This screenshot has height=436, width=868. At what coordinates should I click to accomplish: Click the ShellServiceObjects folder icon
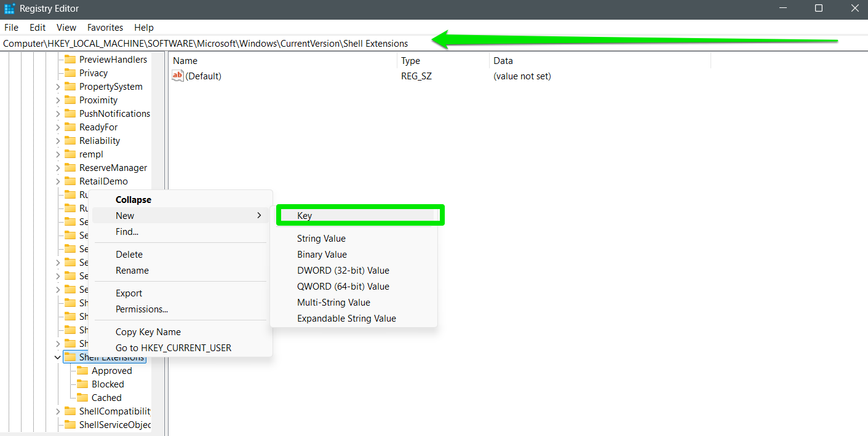click(70, 425)
